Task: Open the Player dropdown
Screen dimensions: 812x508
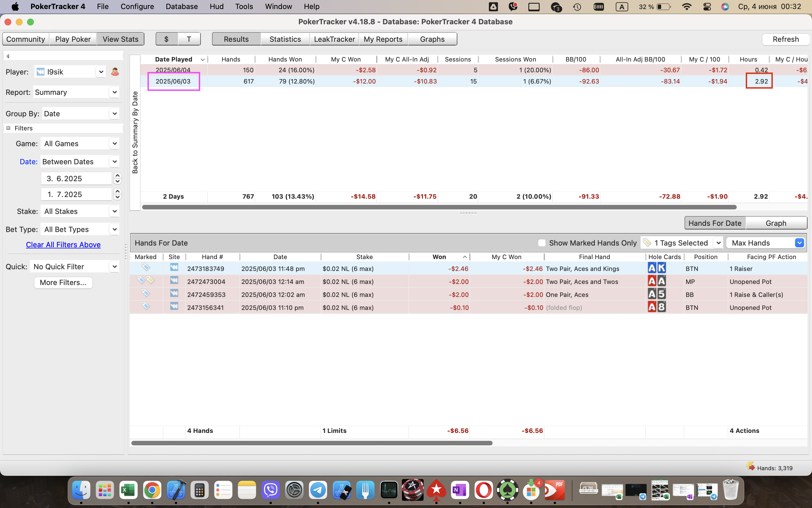Action: [x=101, y=72]
